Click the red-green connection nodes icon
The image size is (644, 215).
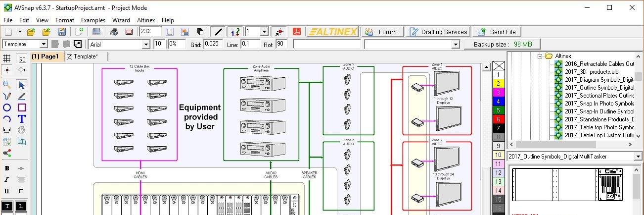point(7,153)
